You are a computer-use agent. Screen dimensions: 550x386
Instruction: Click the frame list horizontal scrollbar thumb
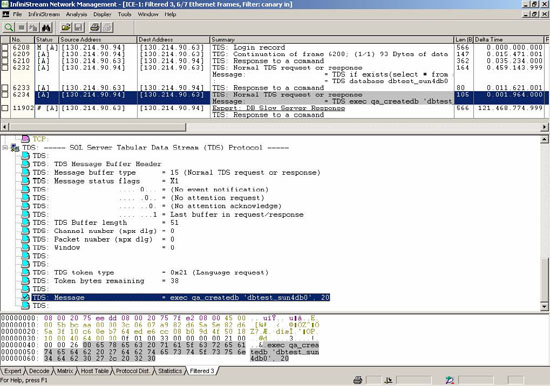(97, 127)
